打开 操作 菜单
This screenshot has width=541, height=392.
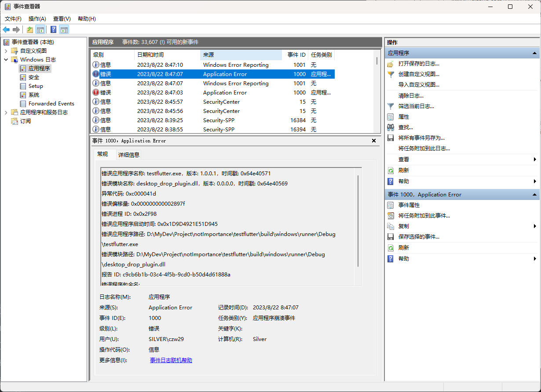click(x=37, y=18)
